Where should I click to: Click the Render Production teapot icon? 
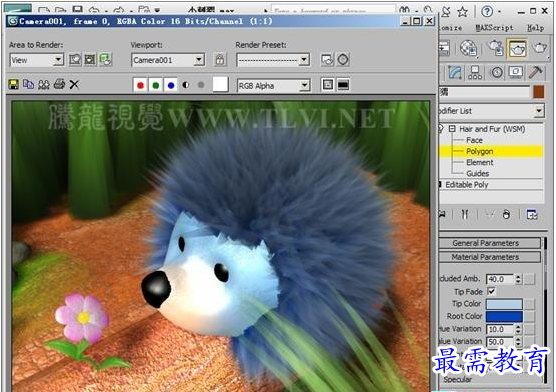click(540, 48)
